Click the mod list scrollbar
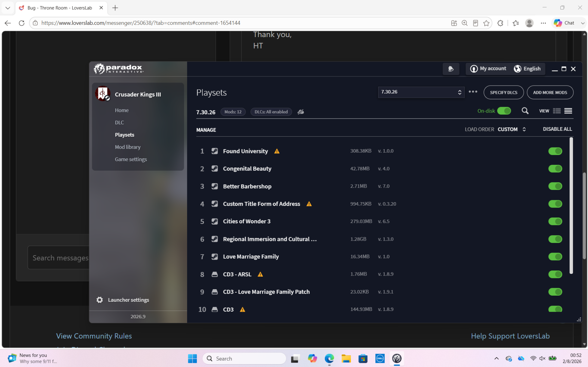The height and width of the screenshot is (367, 588). click(x=571, y=206)
